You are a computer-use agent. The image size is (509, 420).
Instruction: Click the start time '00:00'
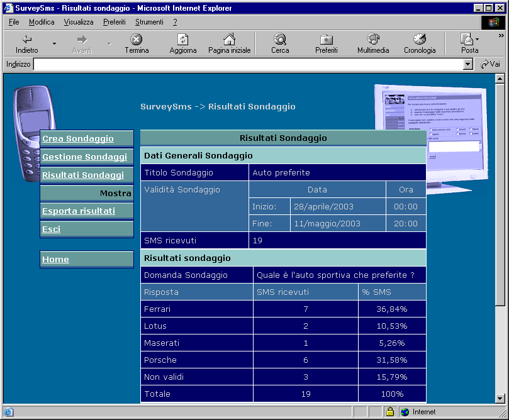pyautogui.click(x=406, y=207)
